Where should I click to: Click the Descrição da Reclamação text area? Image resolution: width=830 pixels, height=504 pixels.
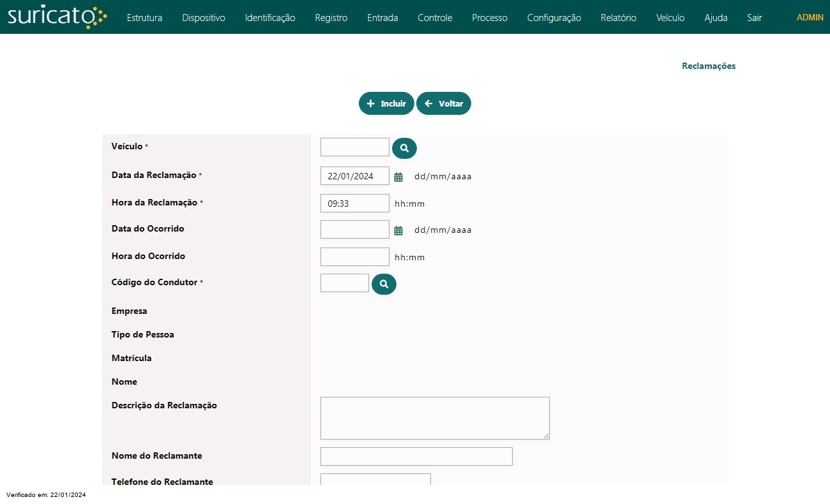(435, 418)
